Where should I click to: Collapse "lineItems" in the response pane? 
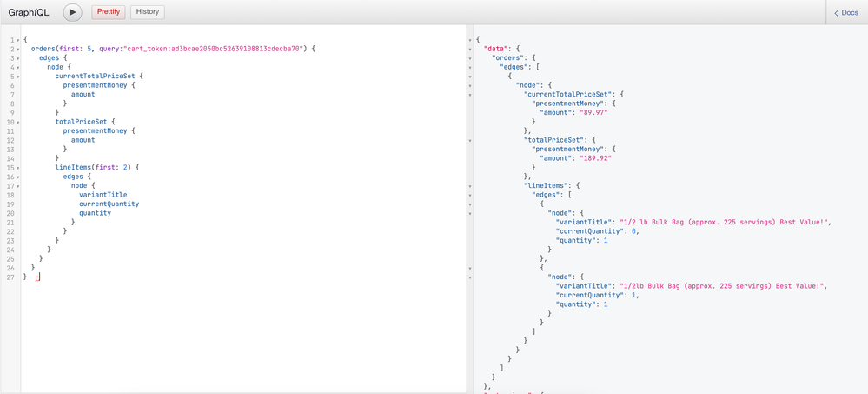[470, 185]
